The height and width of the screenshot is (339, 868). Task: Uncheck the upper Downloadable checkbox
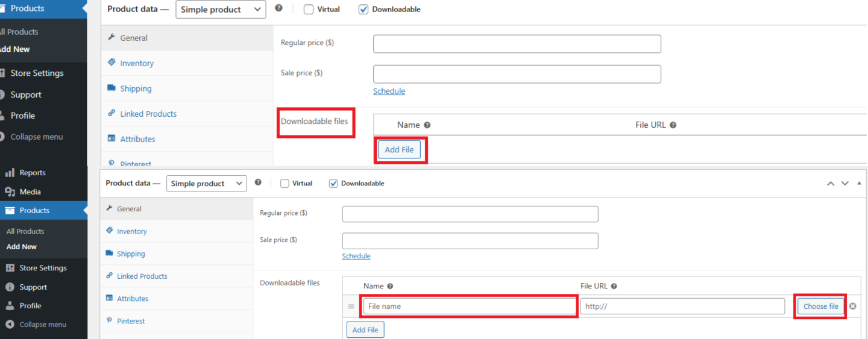(x=363, y=10)
